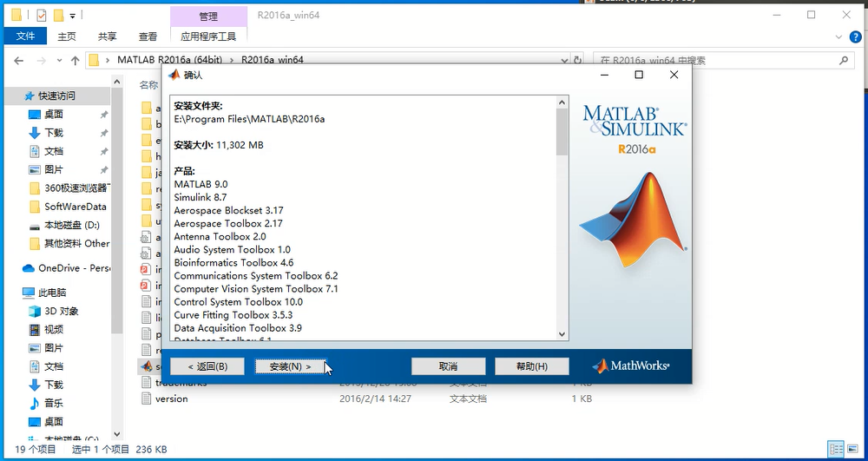Image resolution: width=868 pixels, height=461 pixels.
Task: Click the 帮助(H) help button
Action: 531,366
